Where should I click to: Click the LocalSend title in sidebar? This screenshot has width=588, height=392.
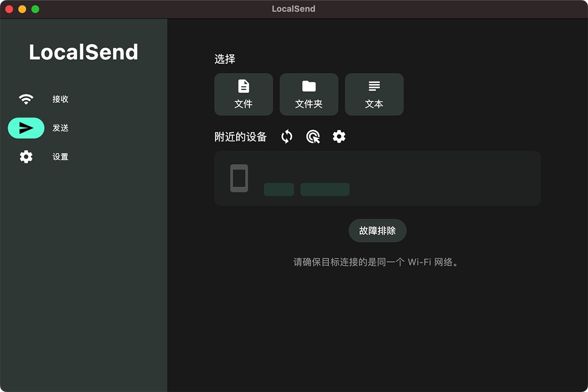click(83, 52)
